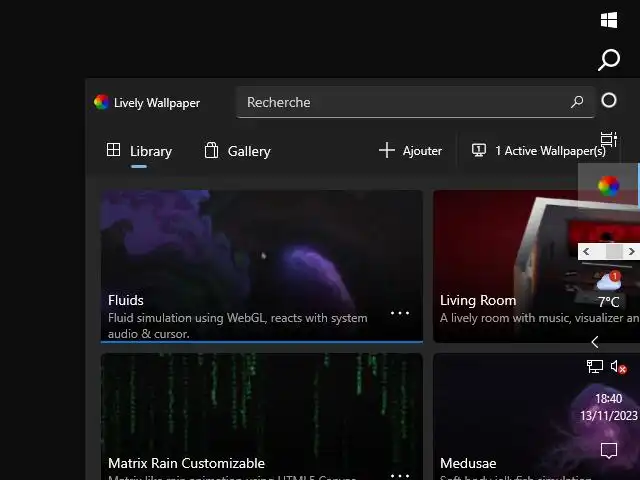Click the scrollbar right arrow
This screenshot has width=640, height=480.
tap(631, 251)
